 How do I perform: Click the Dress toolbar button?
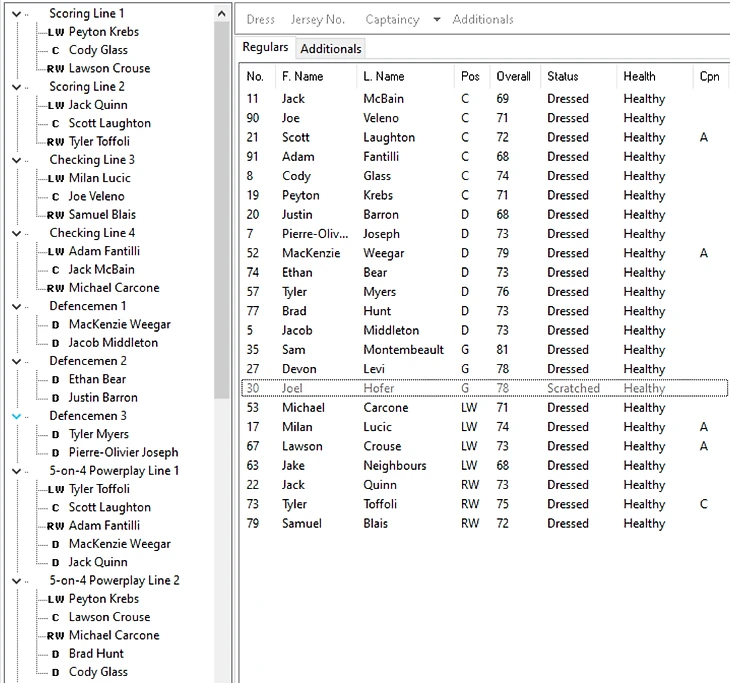click(261, 20)
